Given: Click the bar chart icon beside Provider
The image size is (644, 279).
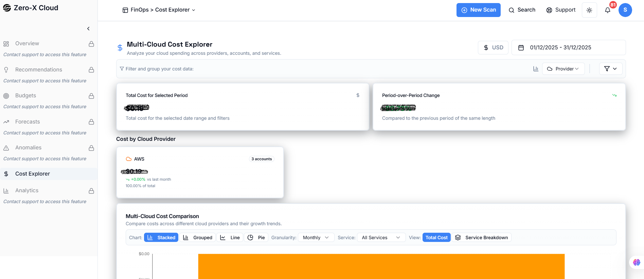Looking at the screenshot, I should coord(536,69).
